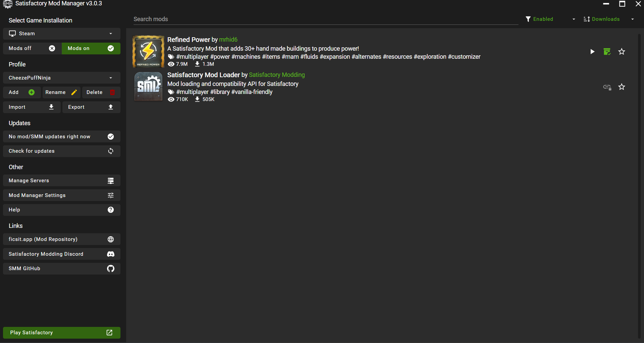Open the Downloads sort dropdown
Image resolution: width=644 pixels, height=343 pixels.
click(609, 19)
